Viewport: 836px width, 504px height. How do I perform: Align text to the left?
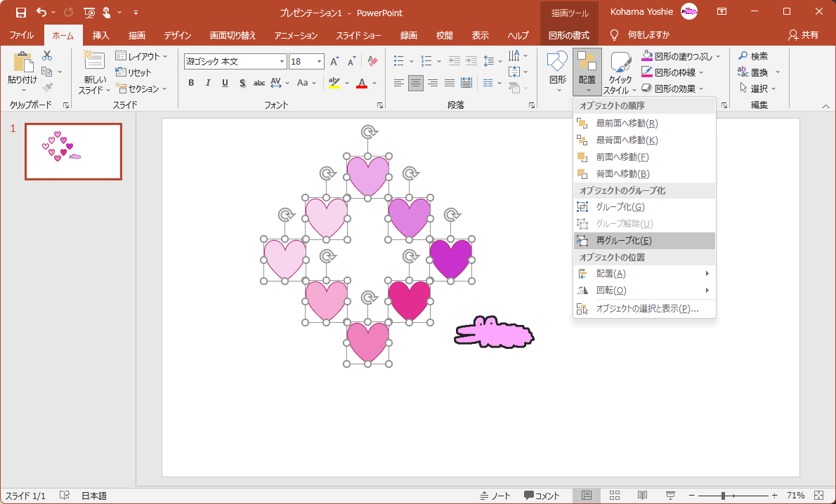[399, 83]
